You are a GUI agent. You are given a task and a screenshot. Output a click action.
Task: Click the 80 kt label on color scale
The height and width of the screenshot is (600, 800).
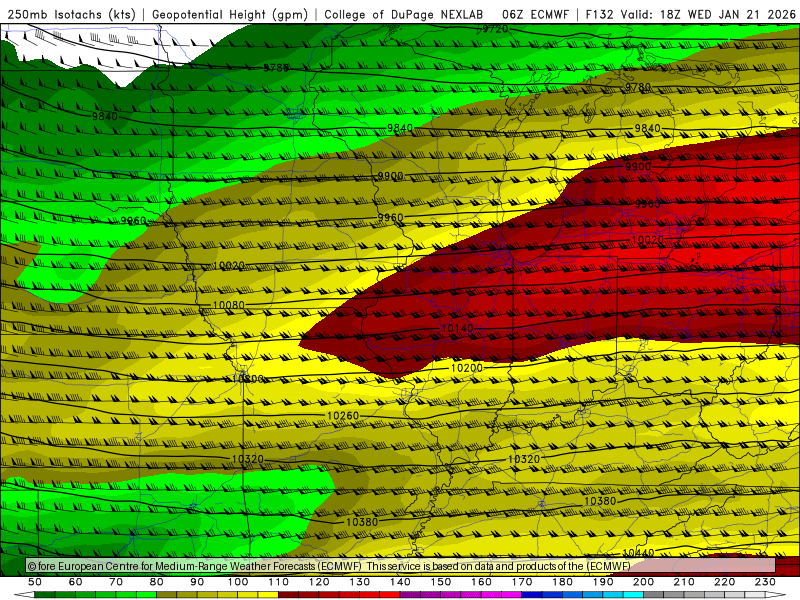(x=156, y=582)
